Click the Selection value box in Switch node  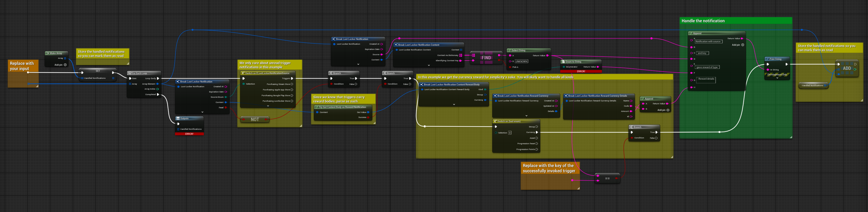pyautogui.click(x=510, y=133)
